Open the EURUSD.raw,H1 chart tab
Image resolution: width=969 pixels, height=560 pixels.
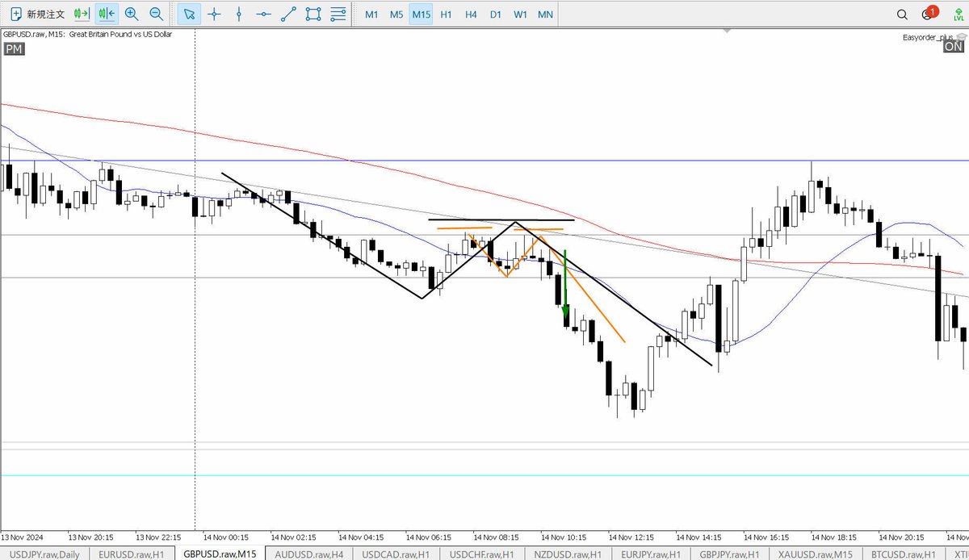click(131, 554)
